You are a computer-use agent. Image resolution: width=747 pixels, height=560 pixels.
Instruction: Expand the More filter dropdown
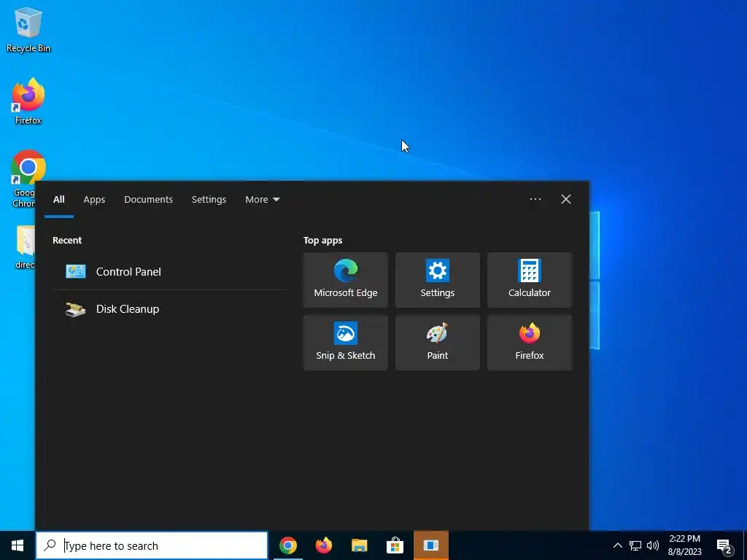[262, 200]
